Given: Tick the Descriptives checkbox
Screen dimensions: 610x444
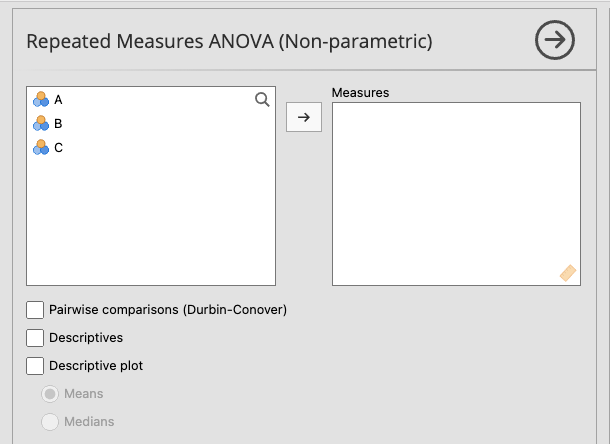Looking at the screenshot, I should coord(36,338).
